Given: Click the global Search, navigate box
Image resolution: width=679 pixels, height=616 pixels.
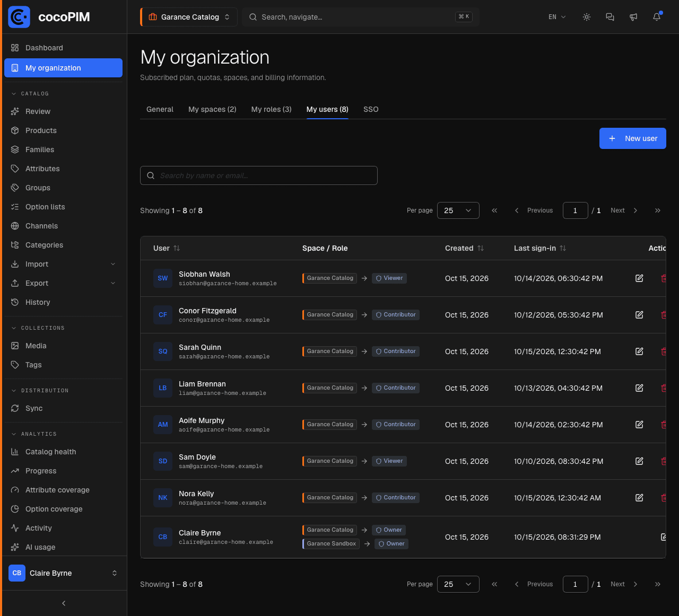Looking at the screenshot, I should click(361, 17).
